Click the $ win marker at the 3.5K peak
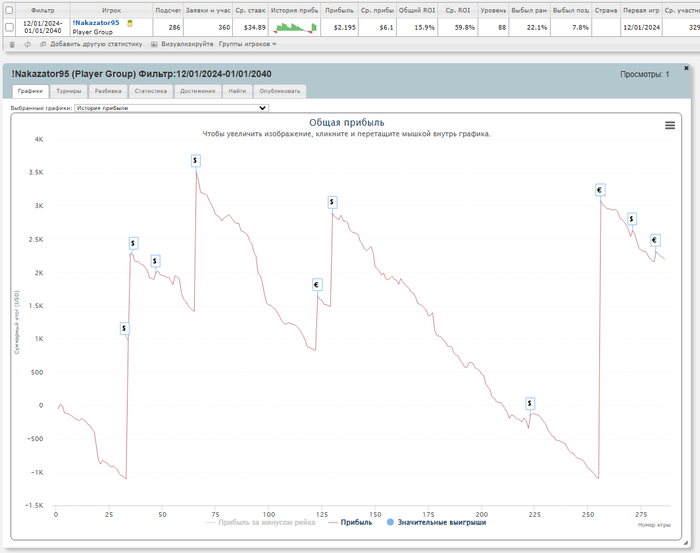The height and width of the screenshot is (553, 700). coord(195,160)
